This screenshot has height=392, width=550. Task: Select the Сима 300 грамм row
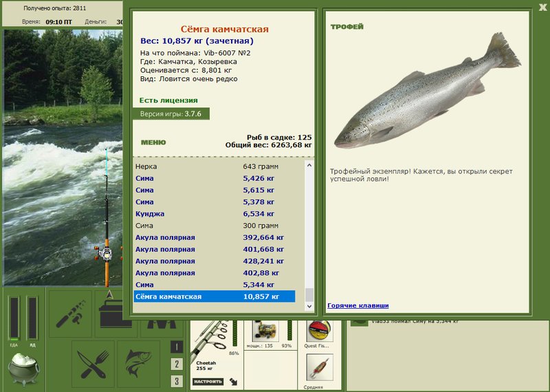tap(214, 226)
